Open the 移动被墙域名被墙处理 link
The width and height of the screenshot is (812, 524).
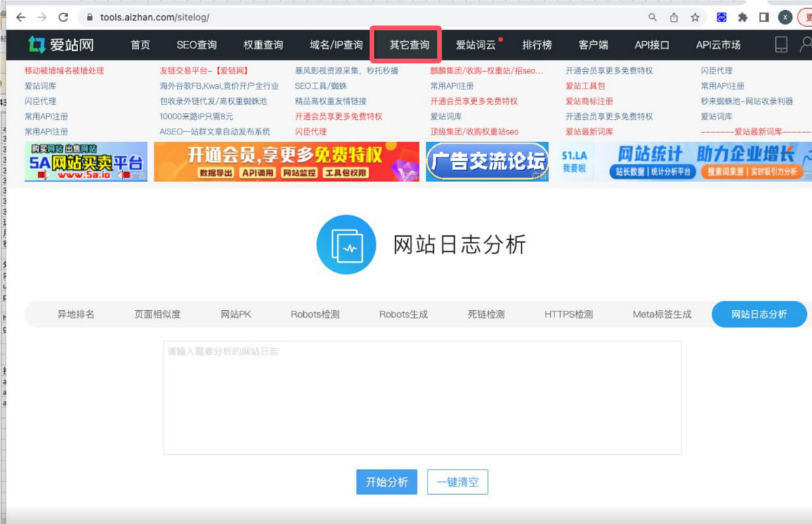[x=64, y=70]
